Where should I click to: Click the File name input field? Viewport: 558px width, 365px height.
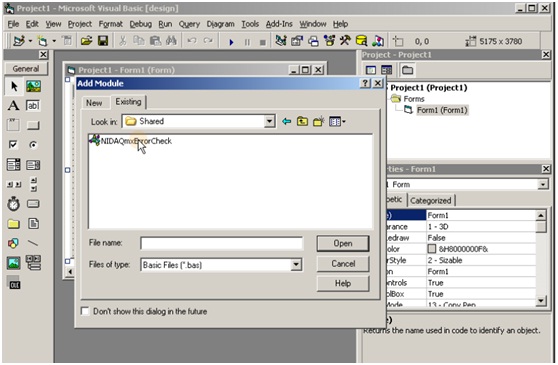(x=222, y=243)
